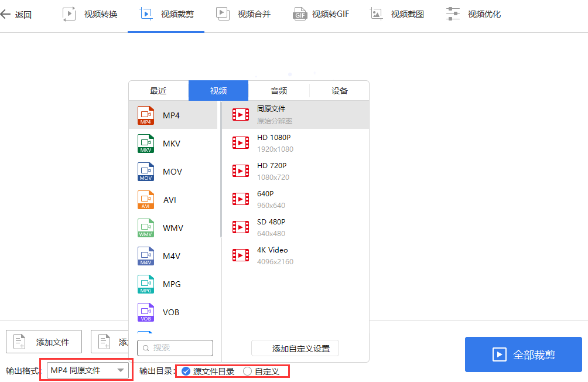This screenshot has width=588, height=382.
Task: Click the 视频优化 sliders icon
Action: [453, 14]
